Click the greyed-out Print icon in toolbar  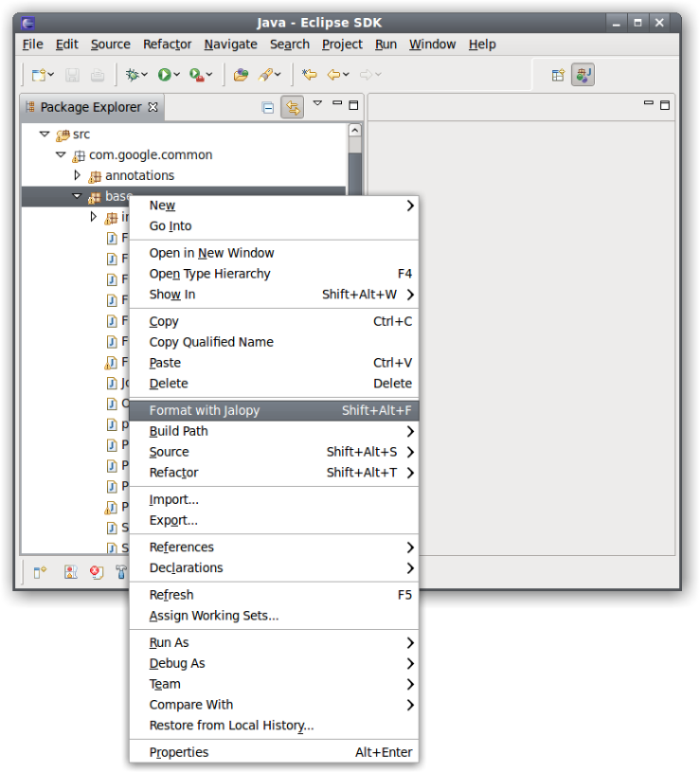point(98,75)
